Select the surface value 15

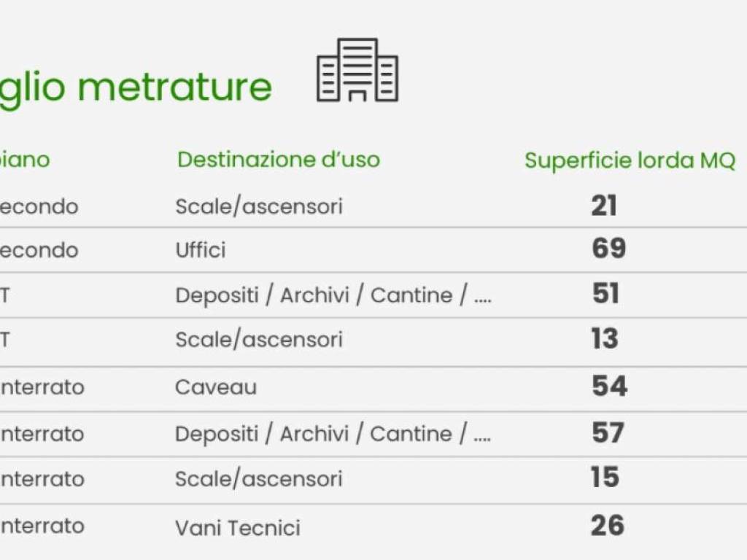coord(605,478)
